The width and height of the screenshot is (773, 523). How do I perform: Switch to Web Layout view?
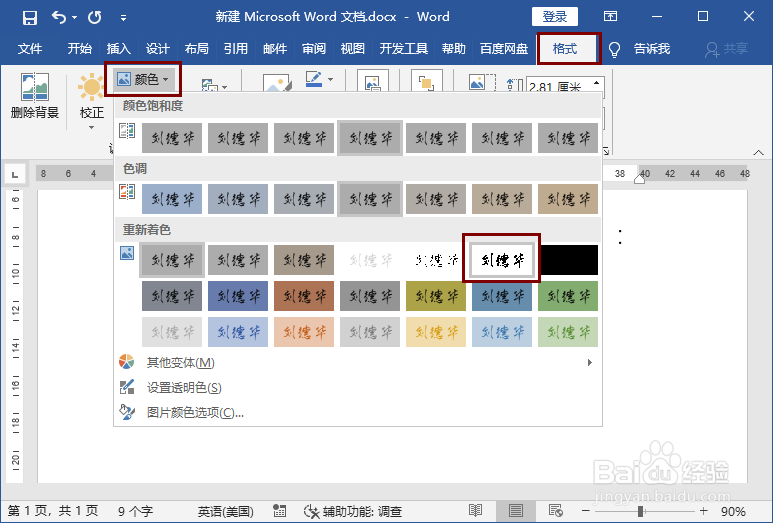pyautogui.click(x=556, y=511)
